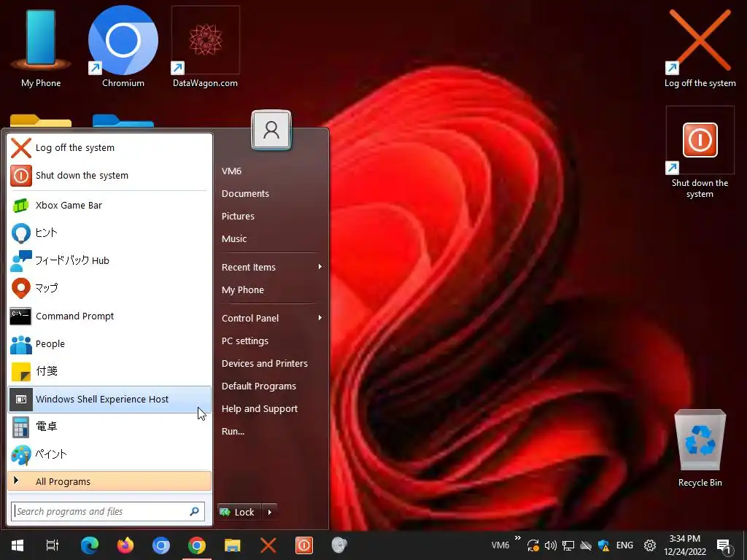Open the notification center icon

[x=723, y=546]
